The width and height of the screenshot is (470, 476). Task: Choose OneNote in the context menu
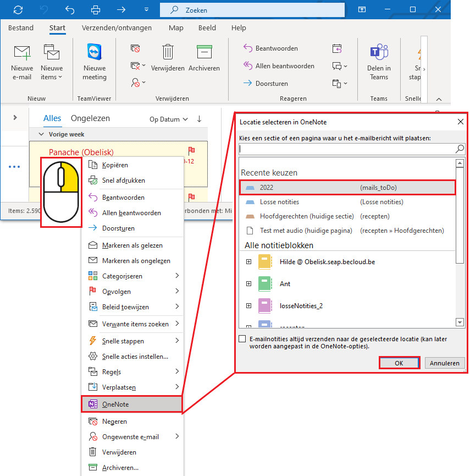(x=132, y=404)
